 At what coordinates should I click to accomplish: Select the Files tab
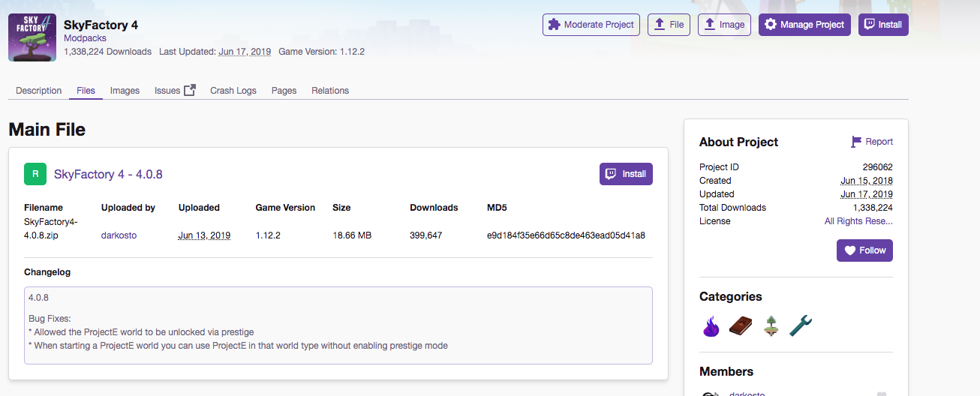click(x=86, y=91)
